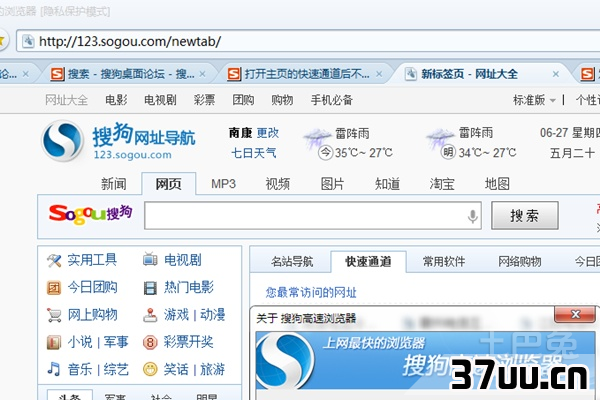This screenshot has height=400, width=600.
Task: Close the 打开主页的快速通道后不 tab
Action: click(x=379, y=74)
